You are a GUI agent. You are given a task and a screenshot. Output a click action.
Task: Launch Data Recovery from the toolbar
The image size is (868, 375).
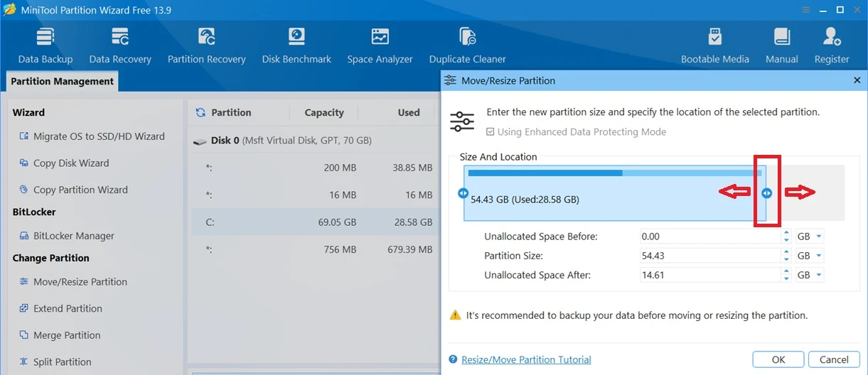click(120, 46)
